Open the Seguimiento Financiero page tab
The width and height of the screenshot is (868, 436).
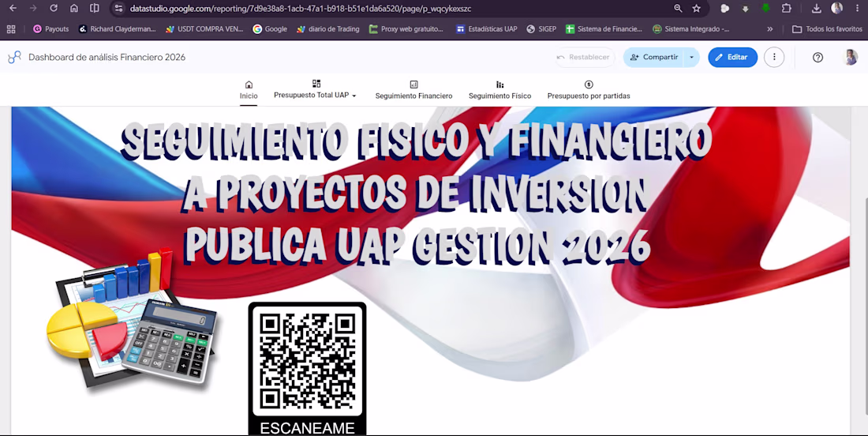[x=413, y=90]
